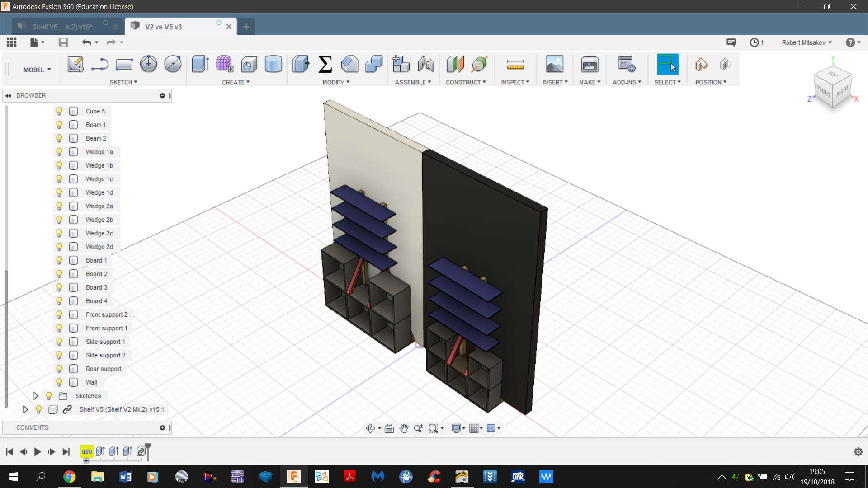
Task: Open the INSPECT menu dropdown
Action: (x=515, y=82)
